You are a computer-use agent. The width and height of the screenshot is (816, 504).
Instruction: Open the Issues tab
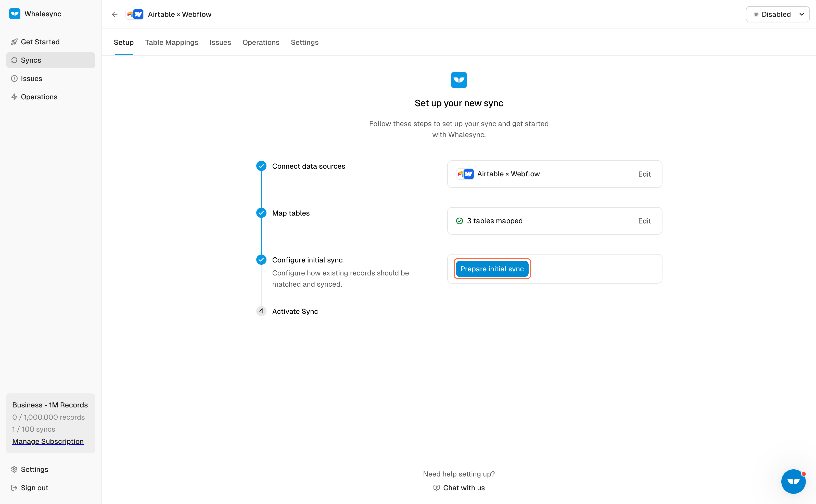coord(220,42)
